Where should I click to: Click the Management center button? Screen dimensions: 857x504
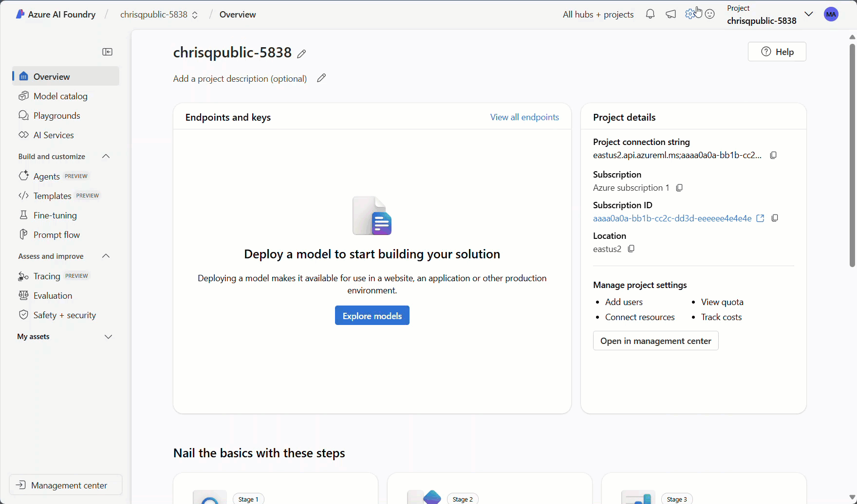pyautogui.click(x=66, y=485)
